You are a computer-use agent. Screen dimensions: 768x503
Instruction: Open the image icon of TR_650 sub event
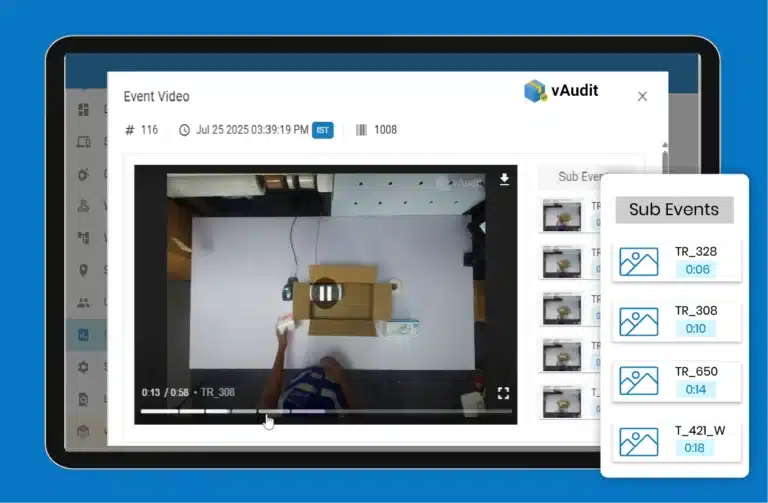(x=639, y=381)
